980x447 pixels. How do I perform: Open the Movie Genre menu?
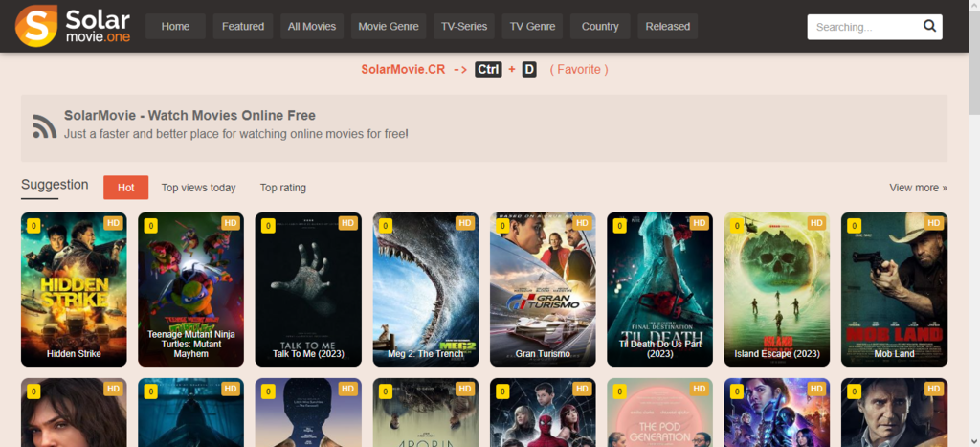(389, 26)
